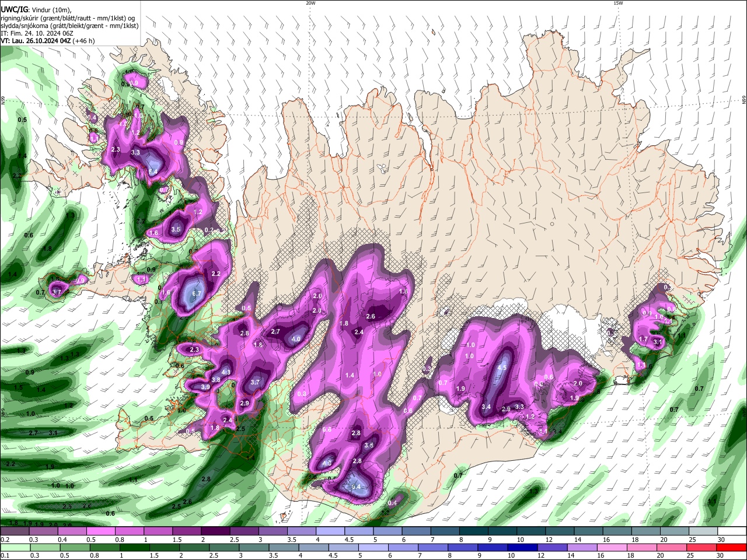
Task: Click the dark navy swatch between 10 and 12 in the lower legend
Action: 521,547
